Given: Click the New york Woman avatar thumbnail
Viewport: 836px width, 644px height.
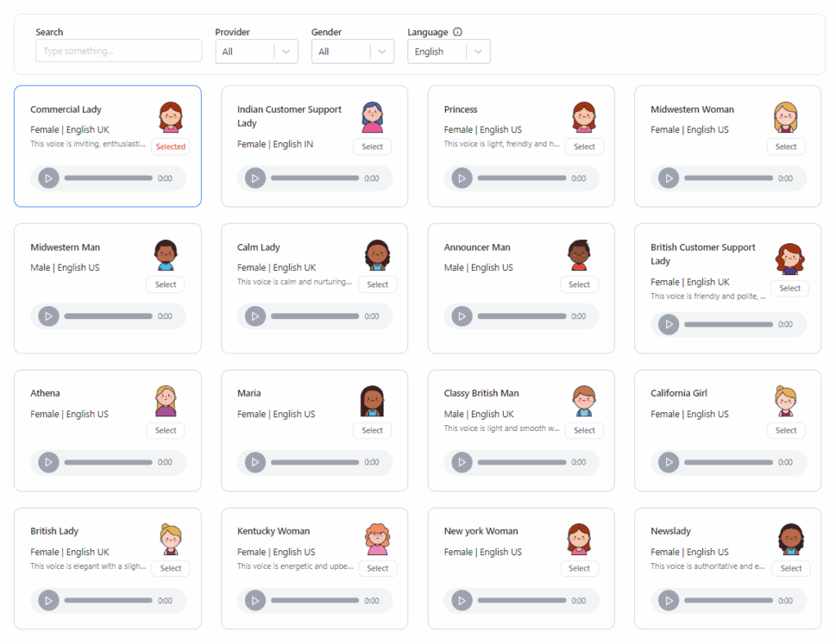Looking at the screenshot, I should tap(579, 540).
